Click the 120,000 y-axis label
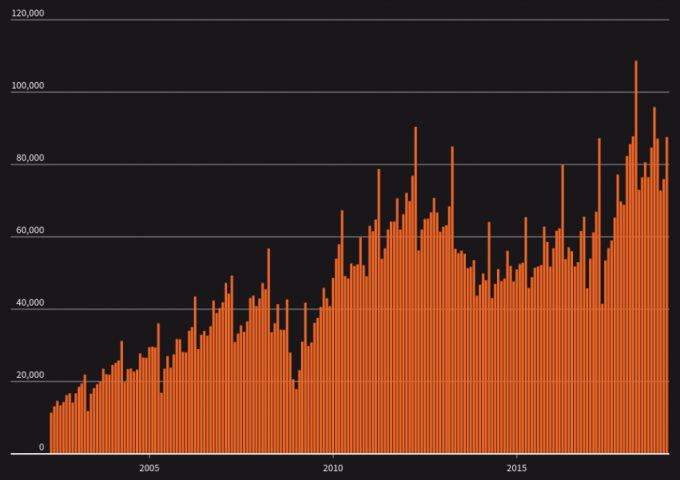Screen dimensions: 680x480 [28, 21]
